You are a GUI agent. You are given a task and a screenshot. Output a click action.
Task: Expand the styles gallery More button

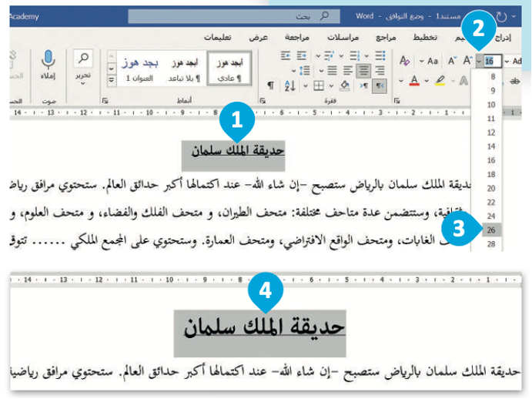point(112,81)
